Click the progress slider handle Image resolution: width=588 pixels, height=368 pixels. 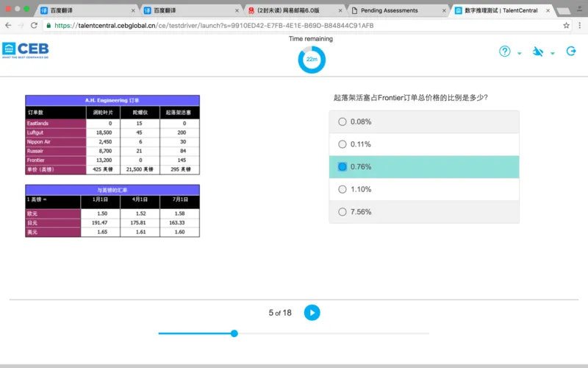tap(234, 333)
